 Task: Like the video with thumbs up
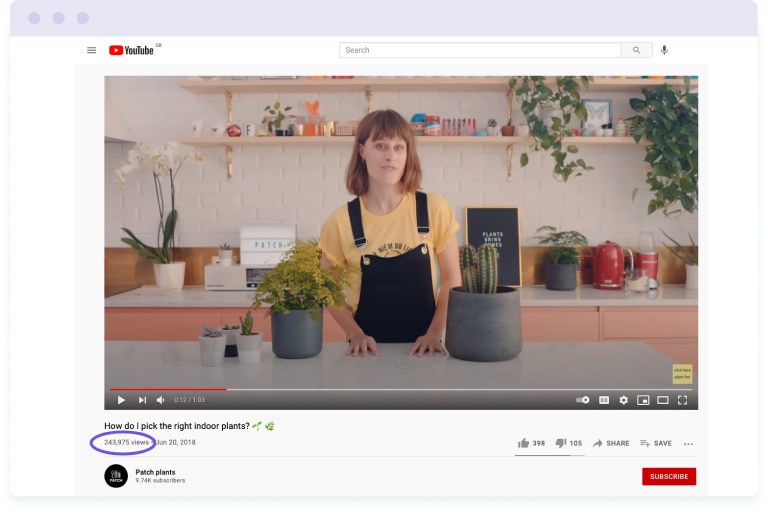point(531,443)
